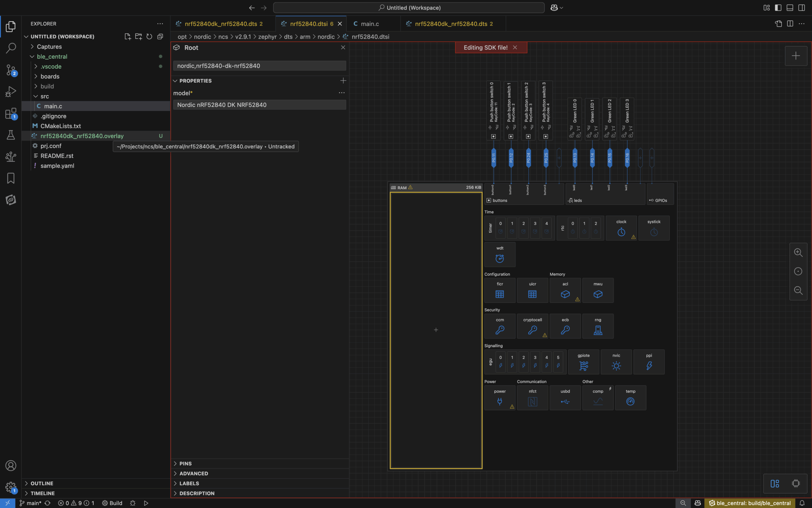Collapse the PROPERTIES section
This screenshot has width=812, height=508.
coord(195,81)
